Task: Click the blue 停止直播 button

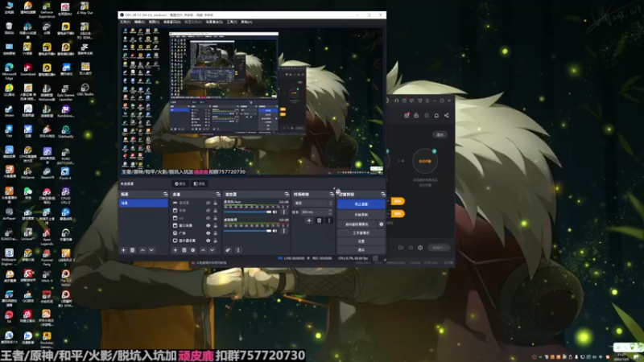Action: pos(361,204)
